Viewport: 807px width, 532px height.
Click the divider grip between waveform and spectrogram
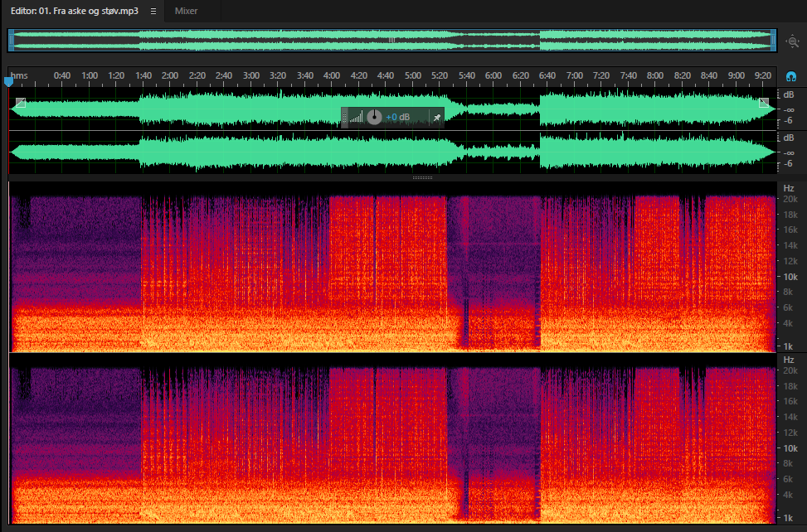click(x=422, y=178)
